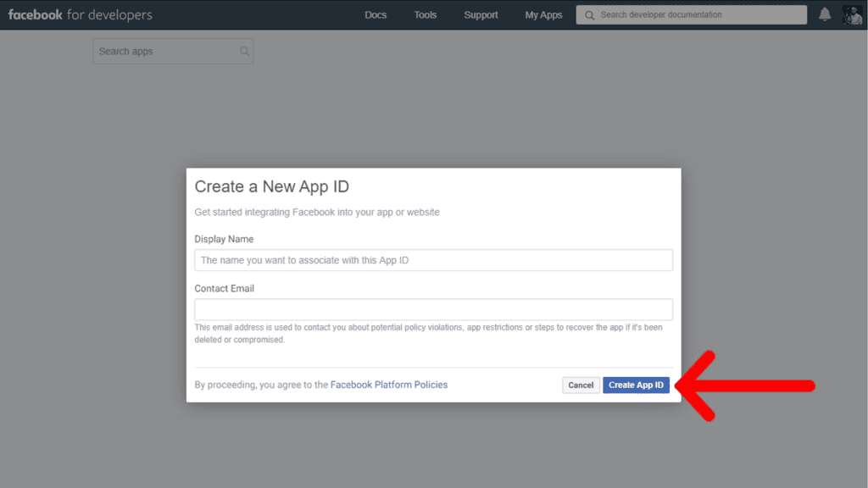The image size is (868, 488).
Task: Click the Contact Email input field
Action: [x=433, y=309]
